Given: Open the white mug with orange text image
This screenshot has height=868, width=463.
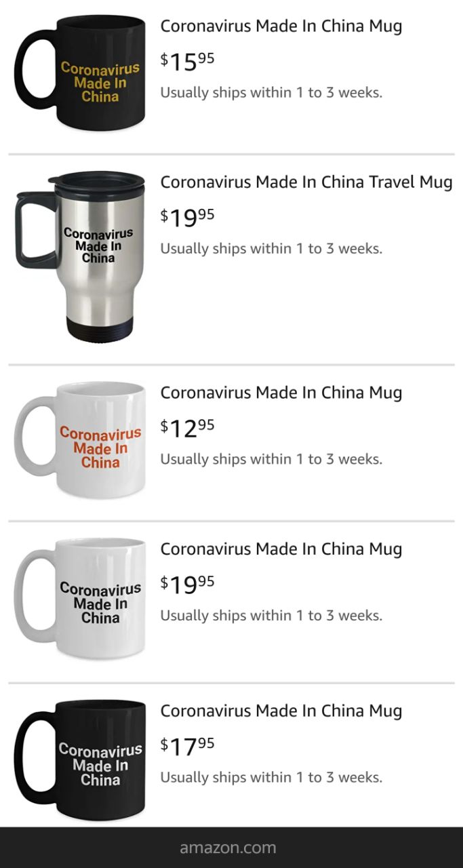Looking at the screenshot, I should click(x=80, y=439).
